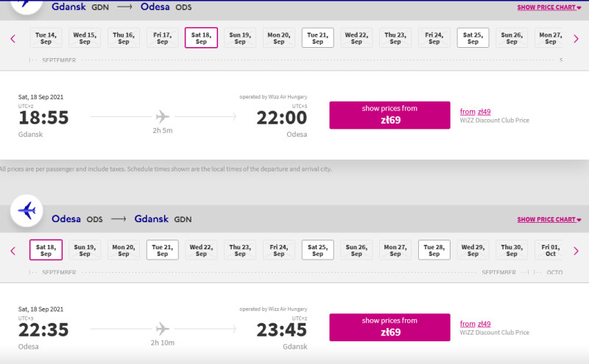The image size is (589, 364).
Task: Select outbound date Tue 21, Sep
Action: (x=318, y=38)
